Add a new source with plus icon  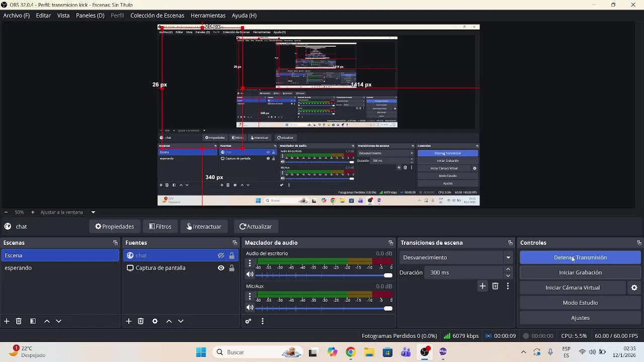coord(129,321)
